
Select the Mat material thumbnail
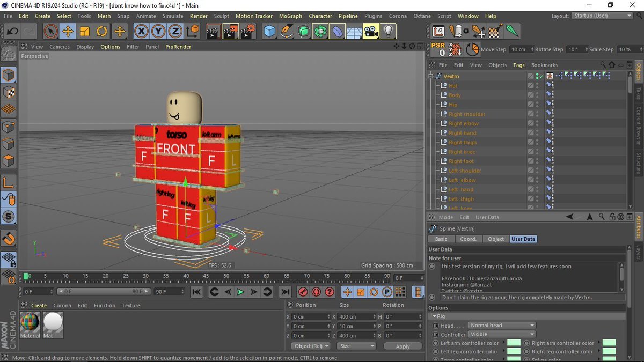click(53, 325)
